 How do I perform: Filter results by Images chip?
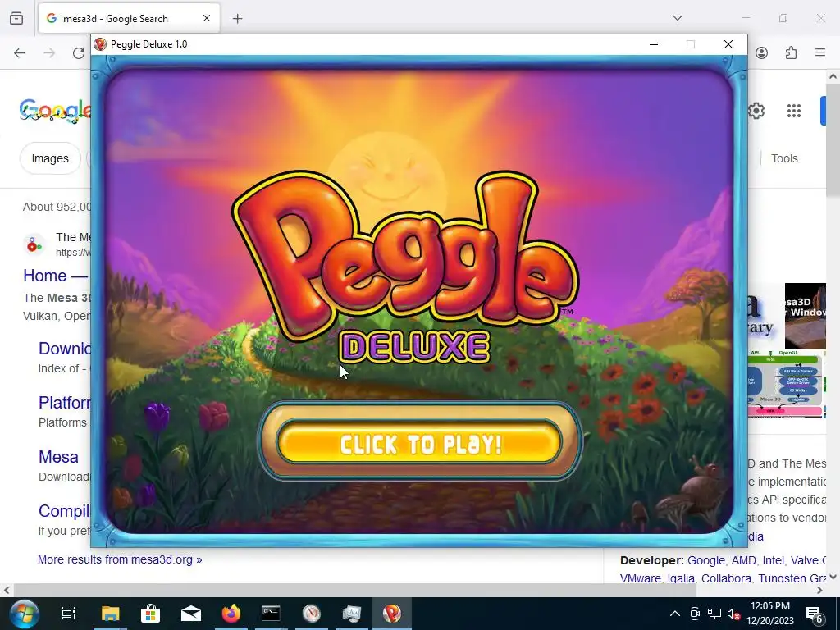click(x=50, y=158)
